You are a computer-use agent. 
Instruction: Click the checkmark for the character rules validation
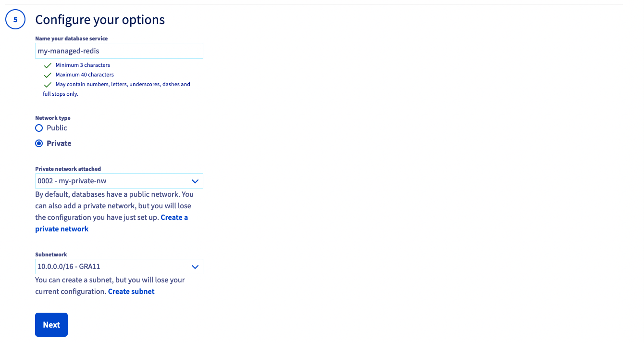47,84
